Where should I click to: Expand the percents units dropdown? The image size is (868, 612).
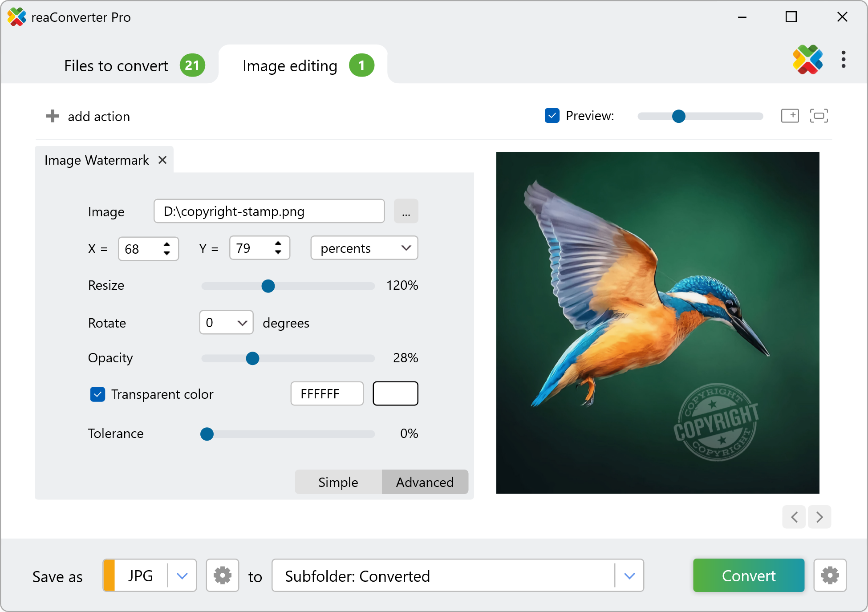(364, 248)
